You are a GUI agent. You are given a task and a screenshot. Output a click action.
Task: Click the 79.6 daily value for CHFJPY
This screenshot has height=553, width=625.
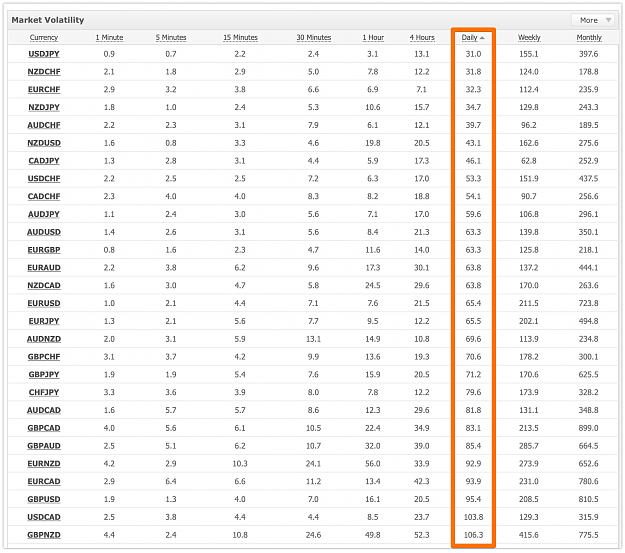point(473,392)
